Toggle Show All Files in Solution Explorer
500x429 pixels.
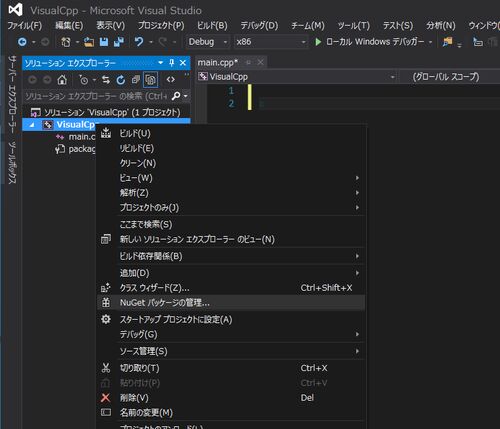tap(150, 80)
